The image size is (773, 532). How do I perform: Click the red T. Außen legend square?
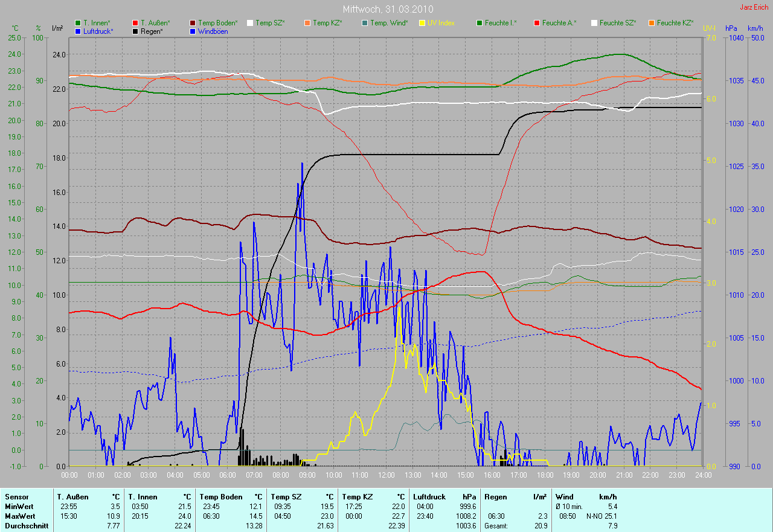(135, 23)
